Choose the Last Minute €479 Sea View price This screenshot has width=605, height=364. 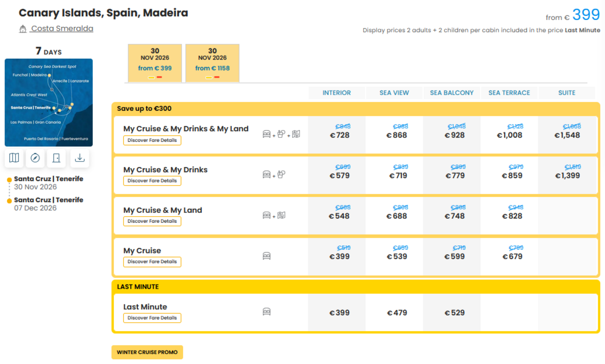tap(397, 313)
